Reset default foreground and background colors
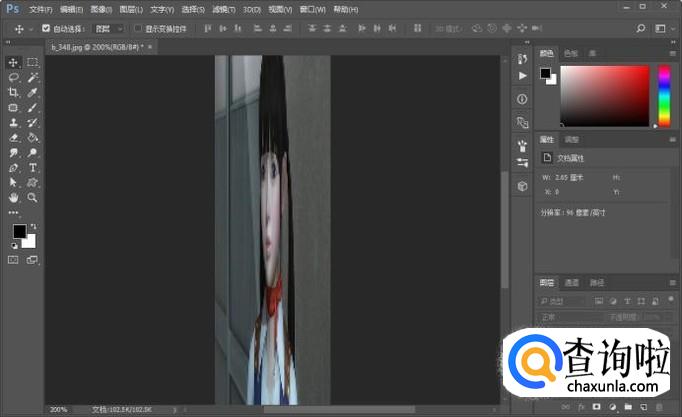 click(x=14, y=246)
